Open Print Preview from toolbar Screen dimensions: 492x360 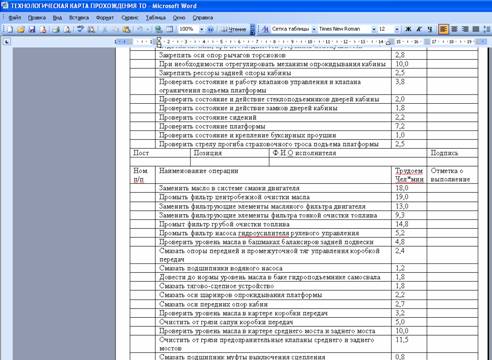point(67,29)
